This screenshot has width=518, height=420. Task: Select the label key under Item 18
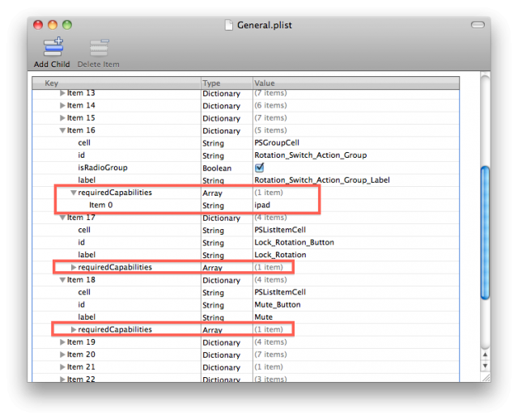(x=87, y=317)
